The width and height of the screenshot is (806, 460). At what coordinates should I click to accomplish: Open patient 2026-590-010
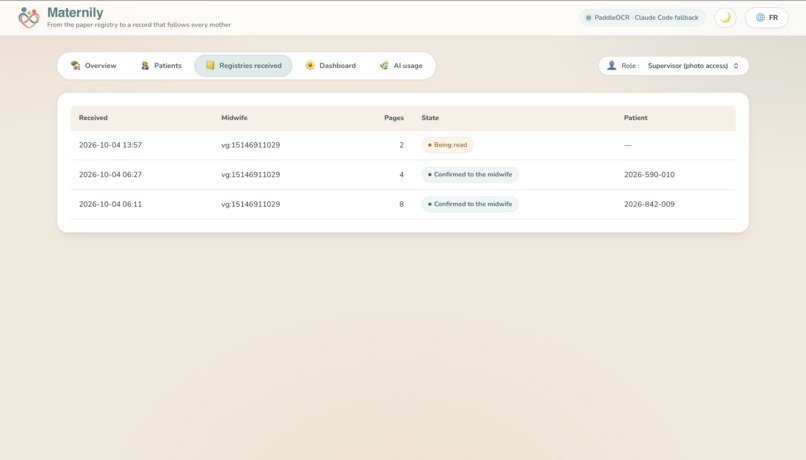(x=649, y=175)
